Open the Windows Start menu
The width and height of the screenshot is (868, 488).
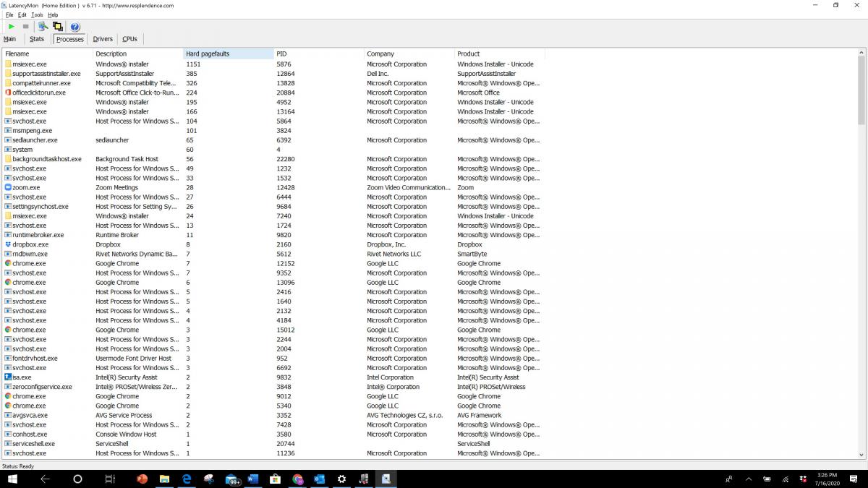[x=13, y=479]
